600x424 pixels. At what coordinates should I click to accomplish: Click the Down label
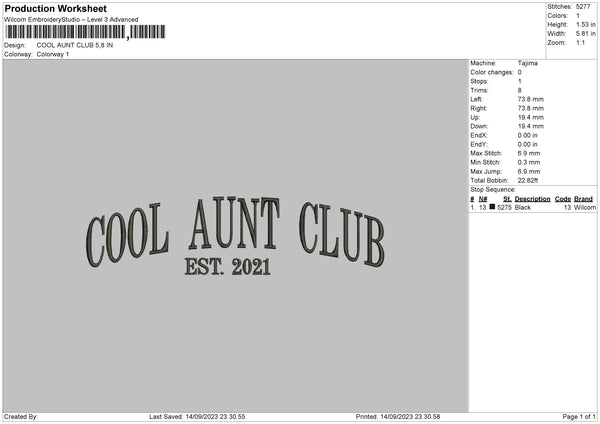479,126
